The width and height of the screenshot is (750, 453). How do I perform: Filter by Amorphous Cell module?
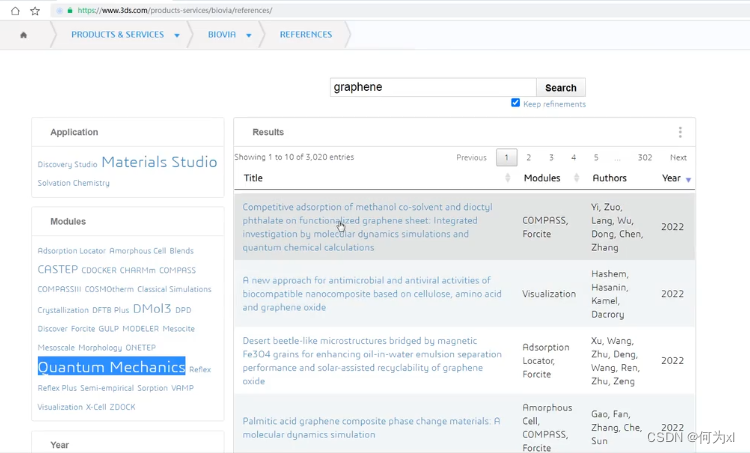138,251
